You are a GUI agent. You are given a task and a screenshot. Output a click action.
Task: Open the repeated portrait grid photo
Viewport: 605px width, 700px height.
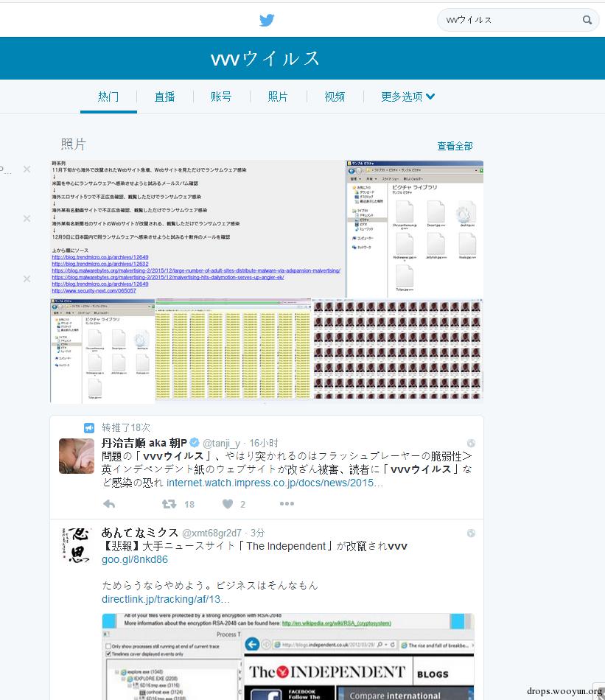click(x=397, y=351)
